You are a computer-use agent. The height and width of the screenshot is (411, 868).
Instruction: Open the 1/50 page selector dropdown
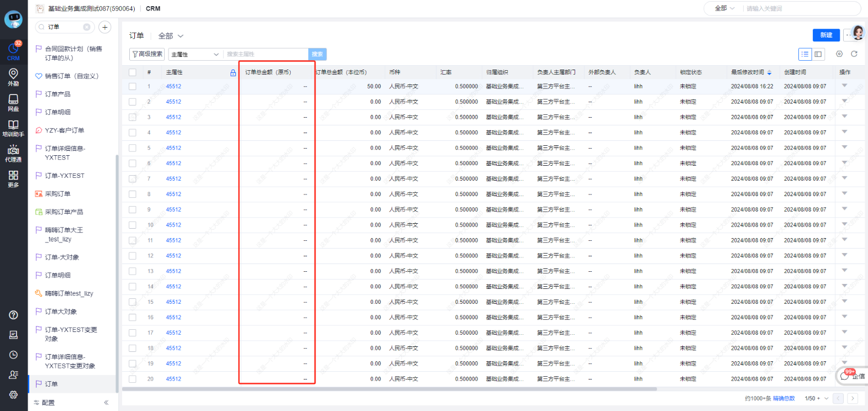pos(817,398)
